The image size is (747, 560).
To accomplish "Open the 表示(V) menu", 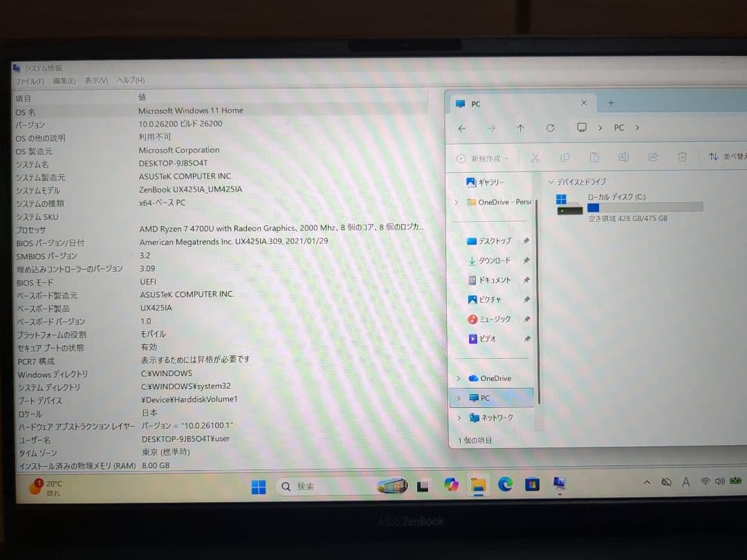I will click(x=96, y=80).
